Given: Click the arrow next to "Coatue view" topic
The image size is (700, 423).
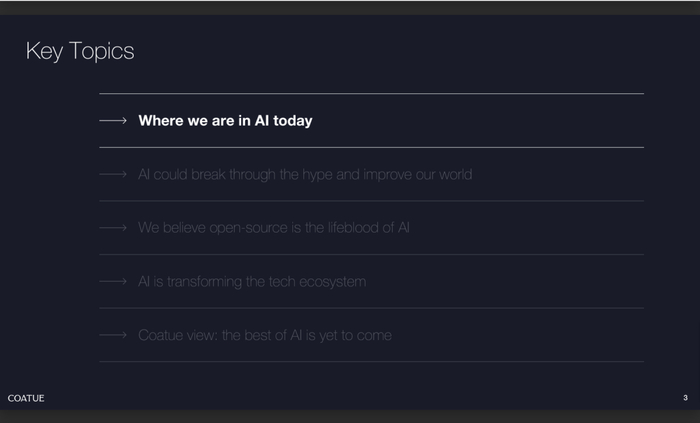Looking at the screenshot, I should pos(113,335).
